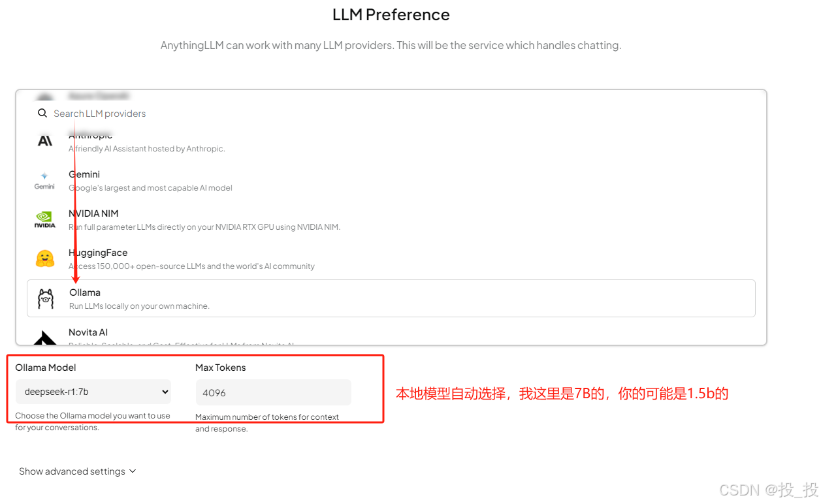Click the Novita AI logo icon
Image resolution: width=821 pixels, height=504 pixels.
point(45,338)
